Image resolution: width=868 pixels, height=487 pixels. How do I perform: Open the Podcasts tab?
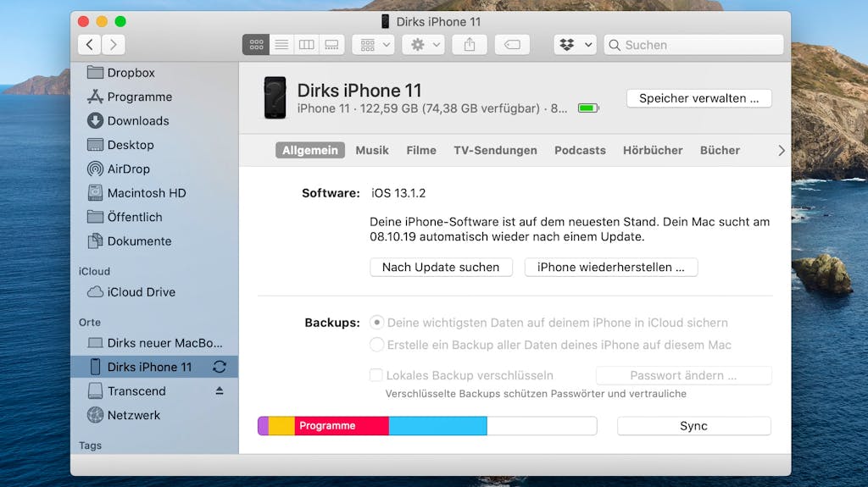[x=580, y=151]
